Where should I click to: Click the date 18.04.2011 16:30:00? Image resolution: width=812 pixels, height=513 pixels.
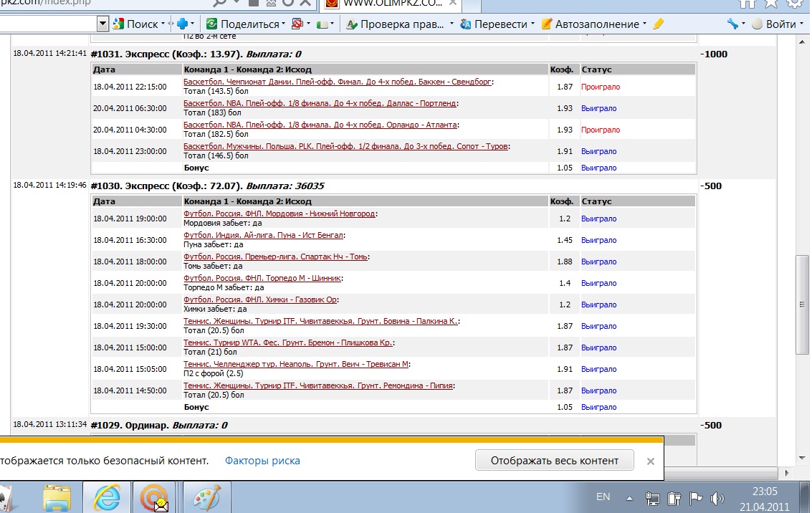[x=130, y=240]
